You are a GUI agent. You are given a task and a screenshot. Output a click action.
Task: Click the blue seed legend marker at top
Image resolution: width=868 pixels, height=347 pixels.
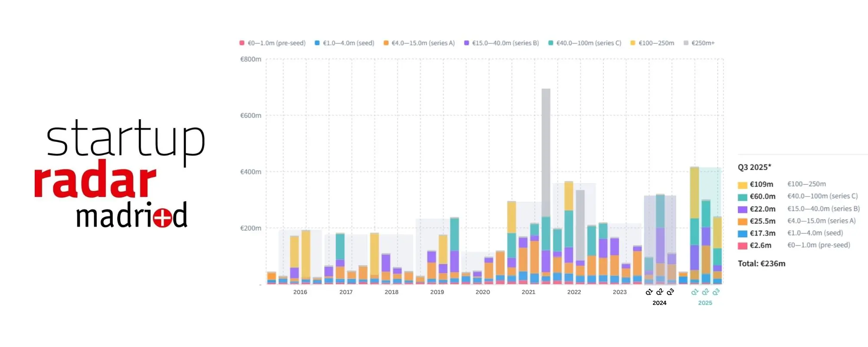coord(317,43)
